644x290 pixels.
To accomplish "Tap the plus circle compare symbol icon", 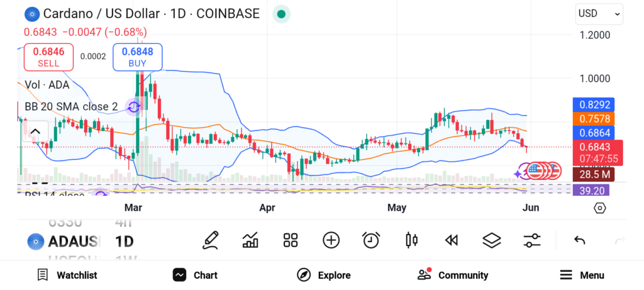I will [331, 240].
